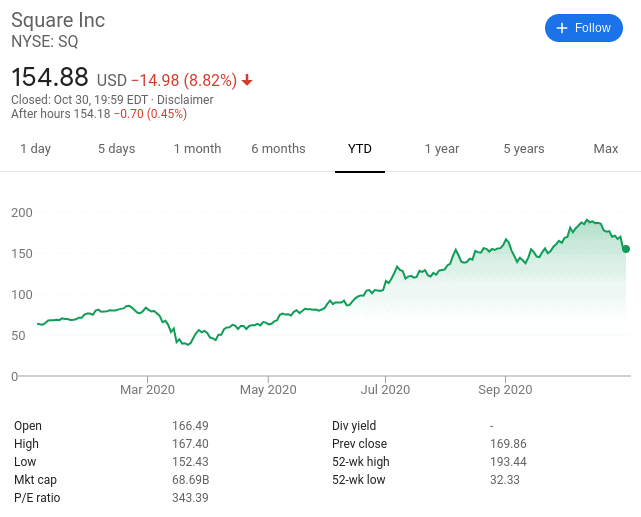Click the Square Inc company title
This screenshot has width=641, height=517.
coord(58,20)
